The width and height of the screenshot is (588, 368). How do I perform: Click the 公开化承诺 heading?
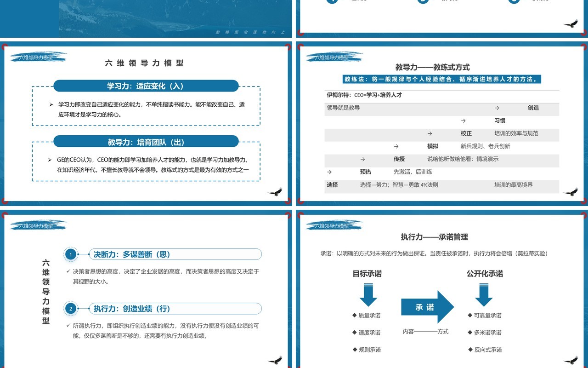pyautogui.click(x=485, y=274)
